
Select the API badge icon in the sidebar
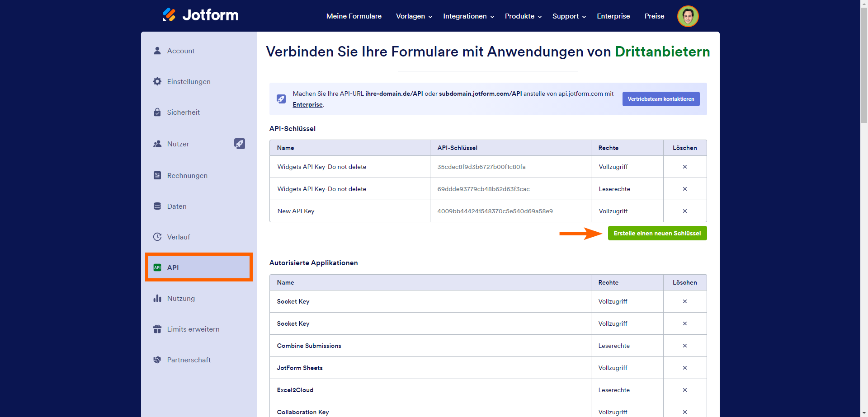[157, 267]
